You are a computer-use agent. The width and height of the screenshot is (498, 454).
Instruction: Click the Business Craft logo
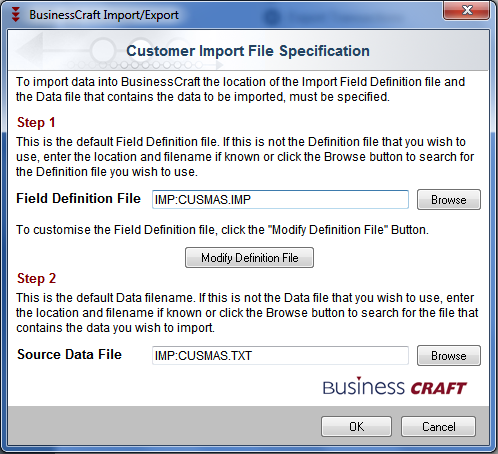click(x=395, y=387)
